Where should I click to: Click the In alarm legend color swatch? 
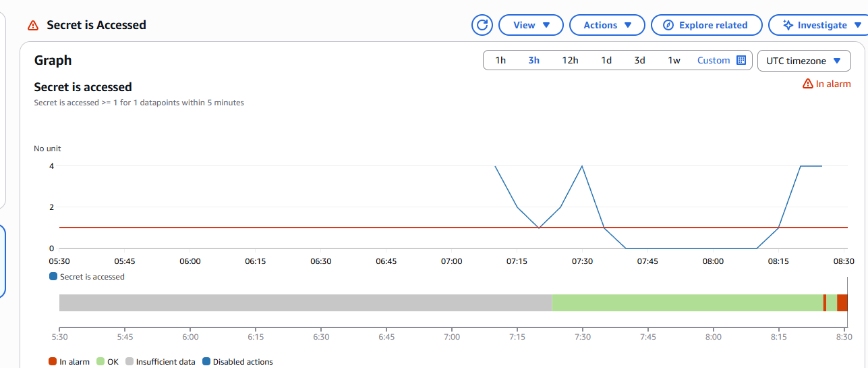[53, 361]
